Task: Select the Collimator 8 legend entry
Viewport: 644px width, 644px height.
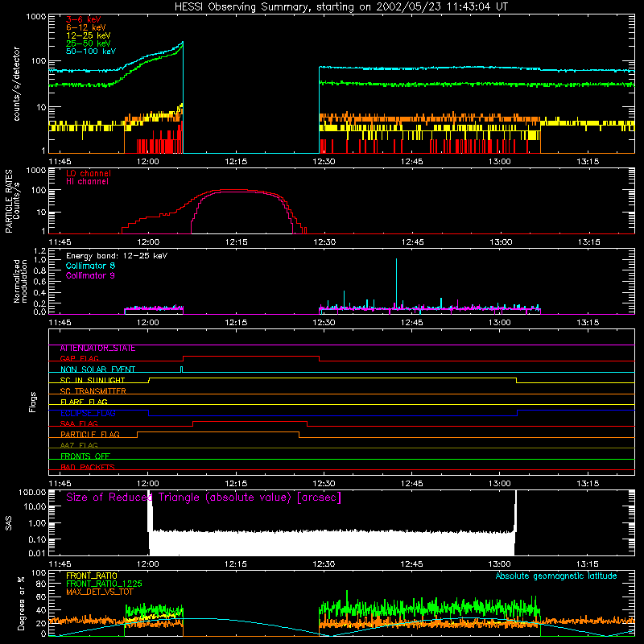Action: point(90,266)
